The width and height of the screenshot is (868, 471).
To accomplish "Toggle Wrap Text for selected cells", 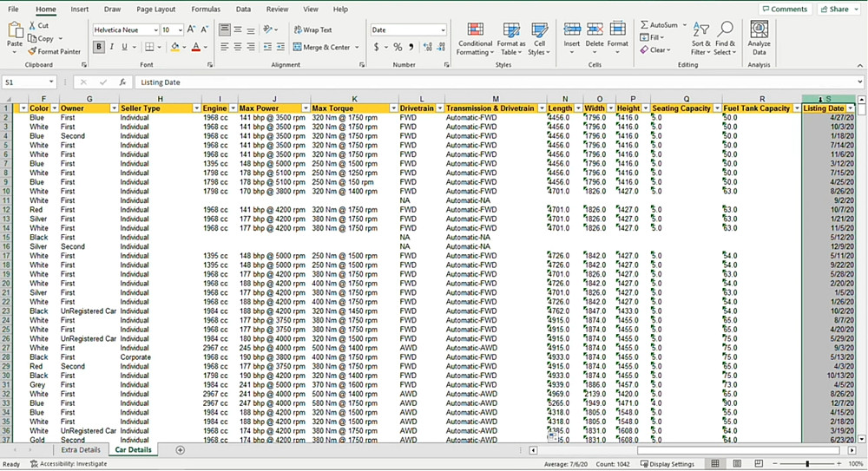I will [x=312, y=29].
